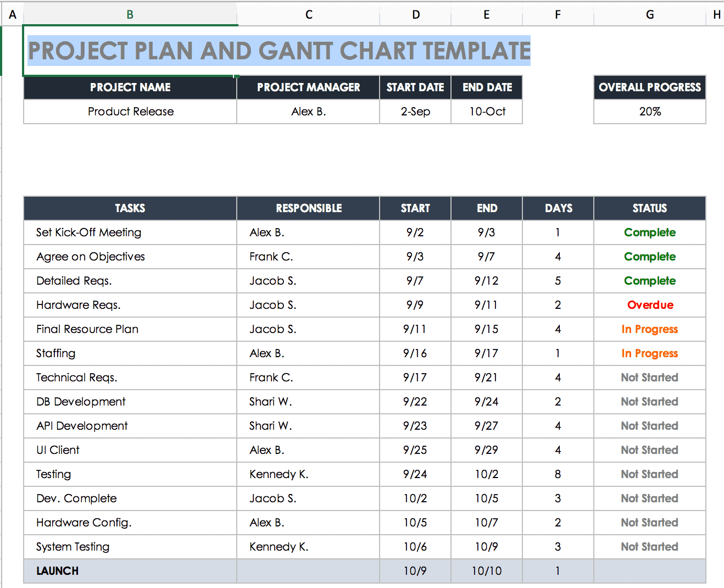This screenshot has height=588, width=724.
Task: Select the Hardware Config. task cell
Action: pyautogui.click(x=130, y=523)
